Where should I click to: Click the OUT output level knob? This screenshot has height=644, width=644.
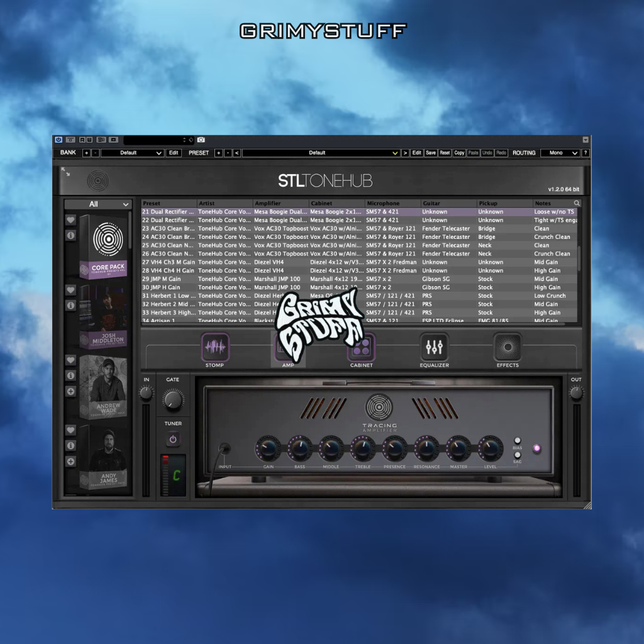576,394
